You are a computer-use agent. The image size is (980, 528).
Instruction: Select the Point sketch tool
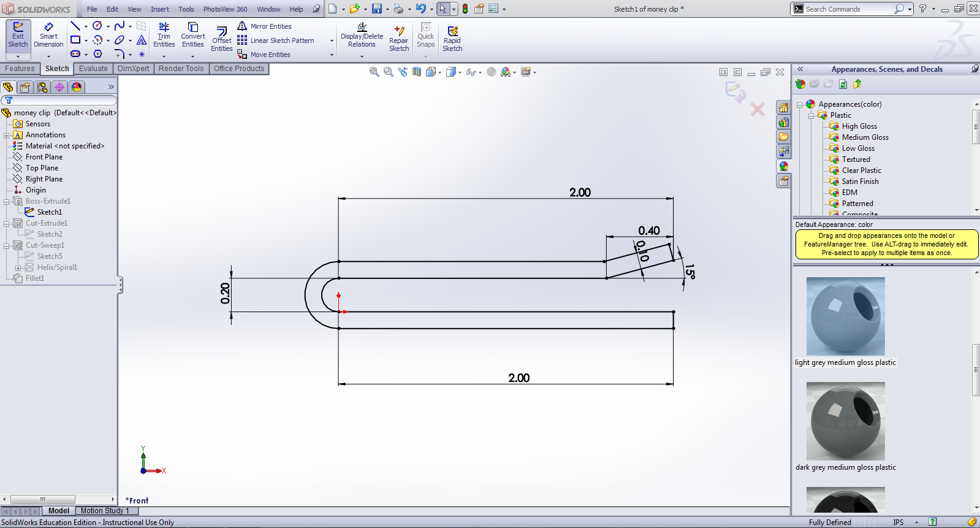[142, 54]
